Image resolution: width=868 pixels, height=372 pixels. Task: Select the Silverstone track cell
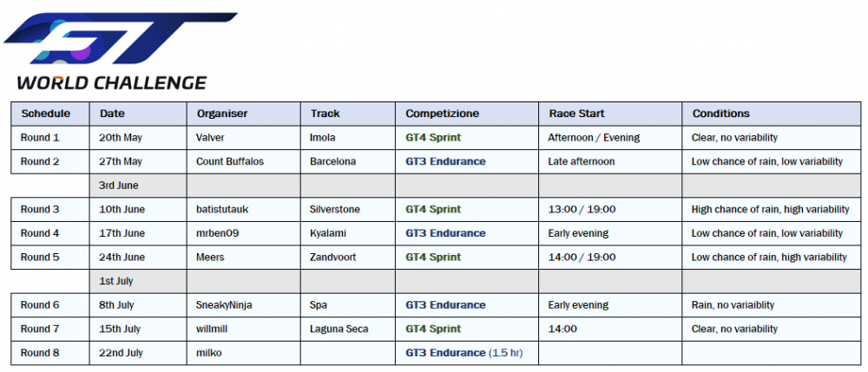pos(334,209)
